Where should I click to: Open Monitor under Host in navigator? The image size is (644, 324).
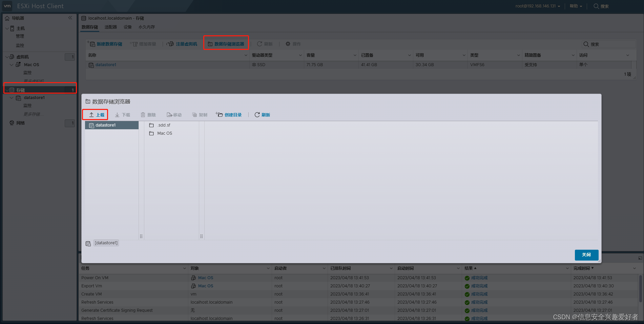20,45
